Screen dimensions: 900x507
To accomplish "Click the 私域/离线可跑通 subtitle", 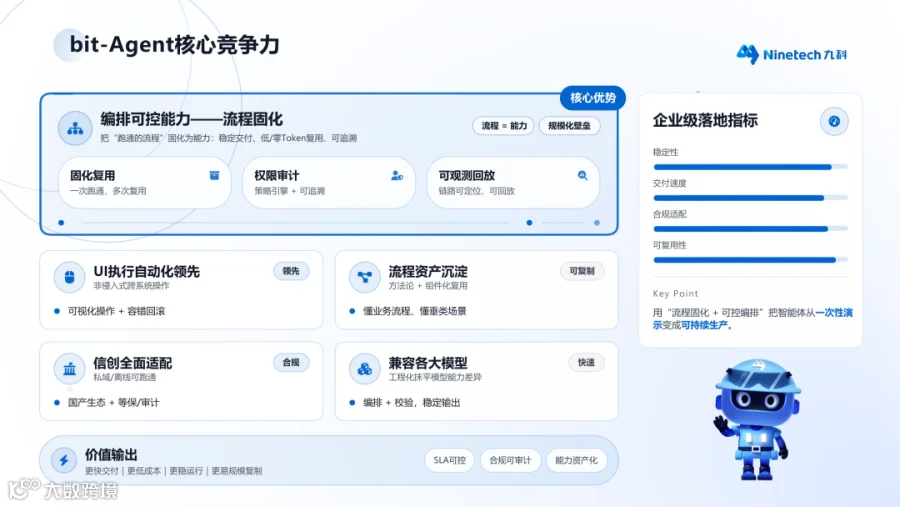I will [125, 377].
